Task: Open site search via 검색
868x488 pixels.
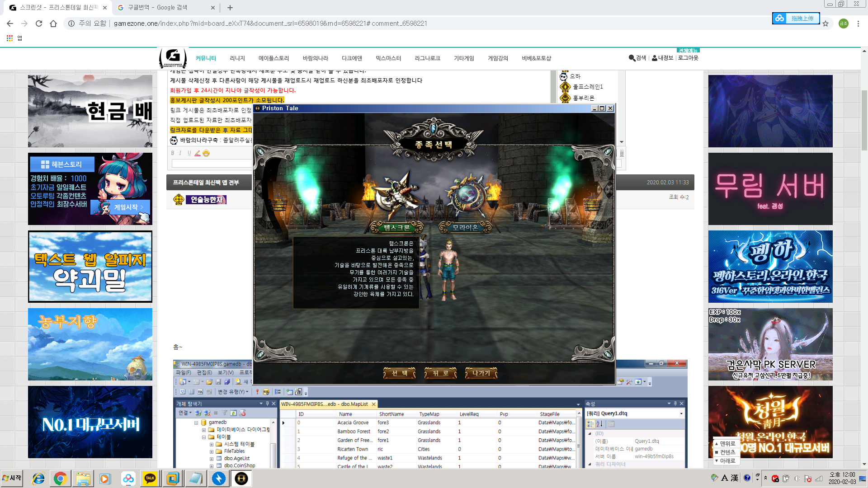Action: (x=637, y=58)
